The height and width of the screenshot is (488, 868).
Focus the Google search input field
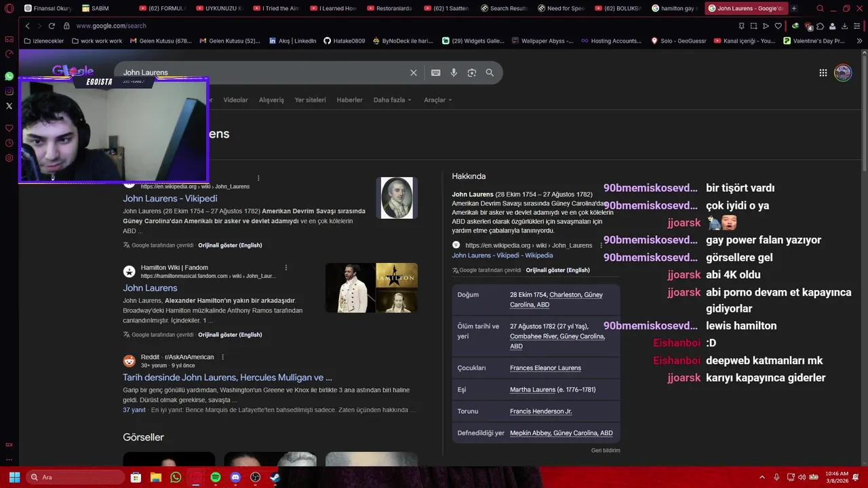click(x=264, y=73)
